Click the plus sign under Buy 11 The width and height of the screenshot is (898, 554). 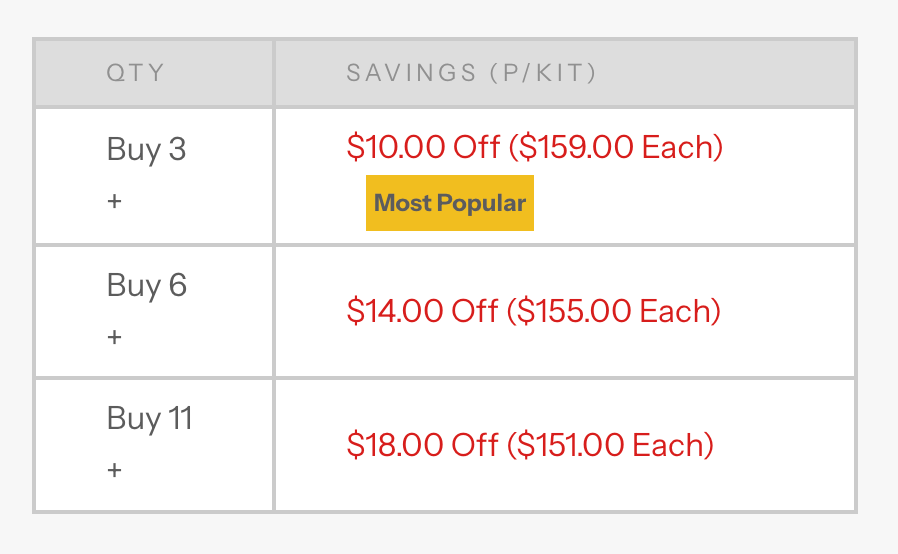tap(114, 469)
